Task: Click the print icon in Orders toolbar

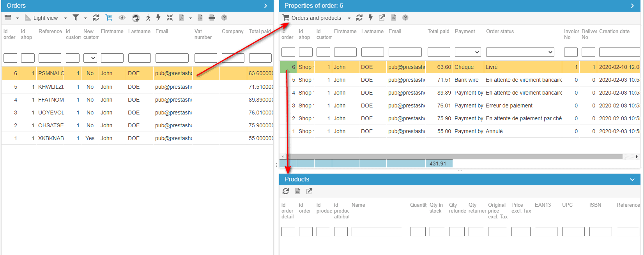Action: 212,18
